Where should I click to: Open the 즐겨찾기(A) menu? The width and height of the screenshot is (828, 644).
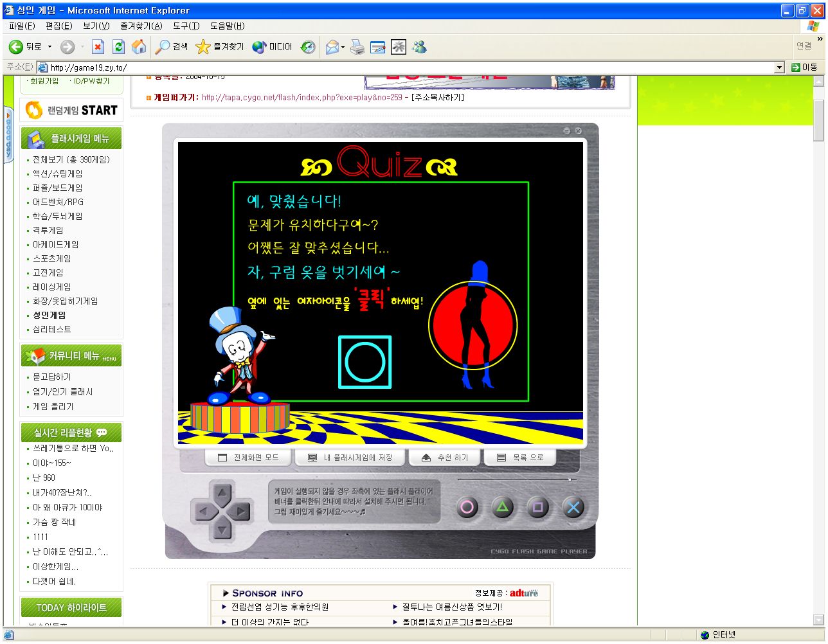pos(141,26)
